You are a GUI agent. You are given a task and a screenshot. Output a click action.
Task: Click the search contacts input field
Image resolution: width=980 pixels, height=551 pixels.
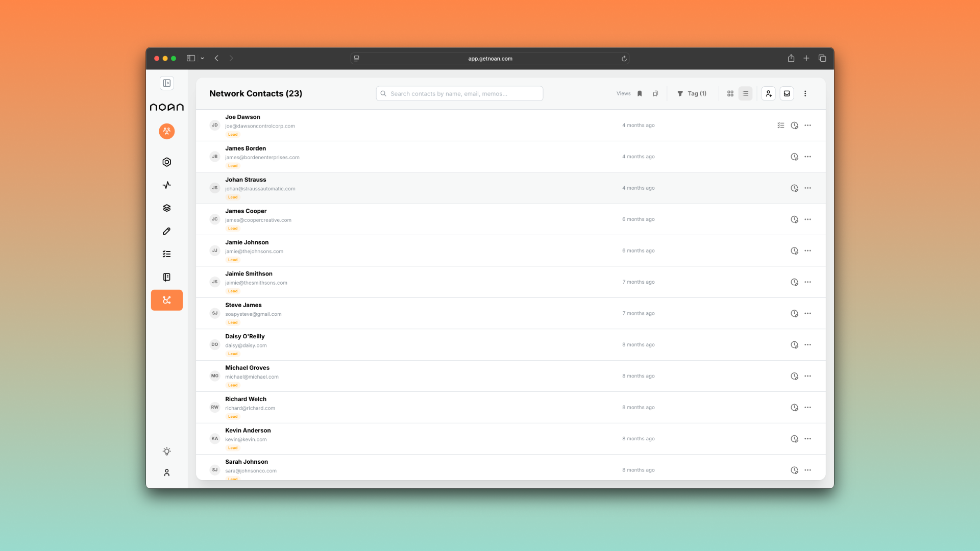tap(459, 93)
